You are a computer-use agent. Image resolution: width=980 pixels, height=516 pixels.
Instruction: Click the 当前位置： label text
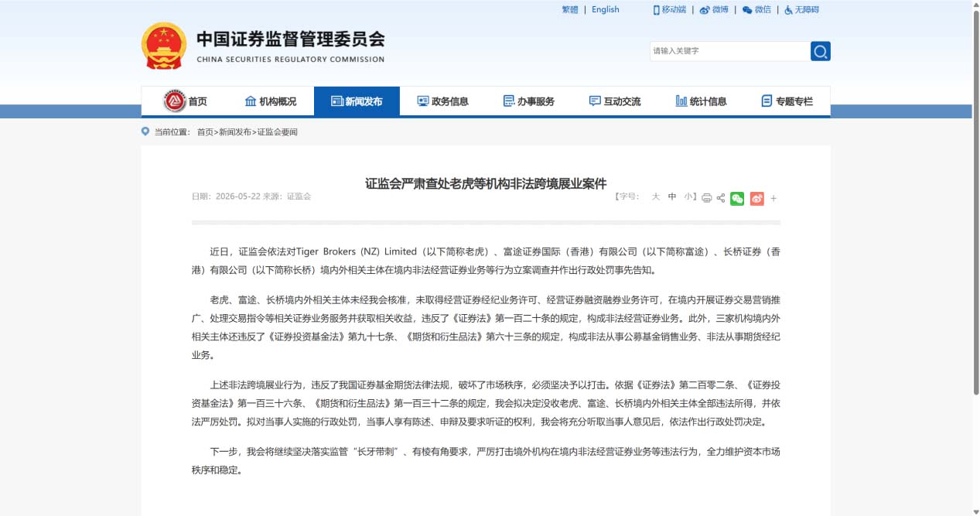172,132
